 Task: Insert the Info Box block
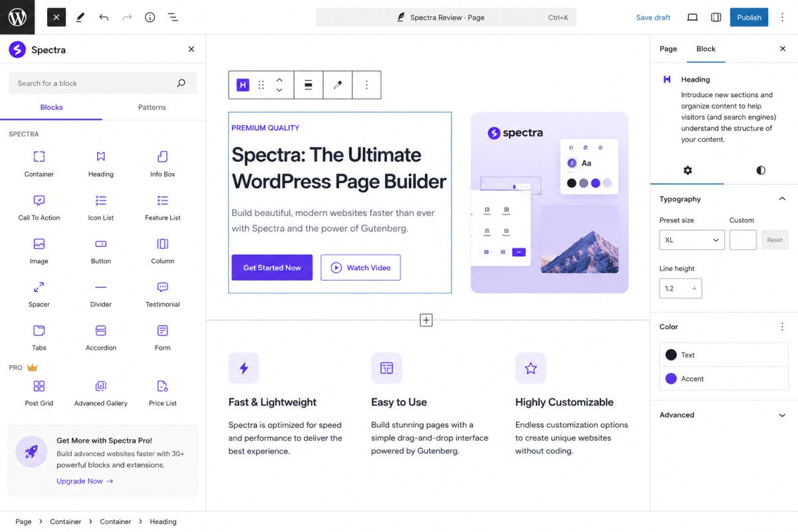[x=162, y=164]
